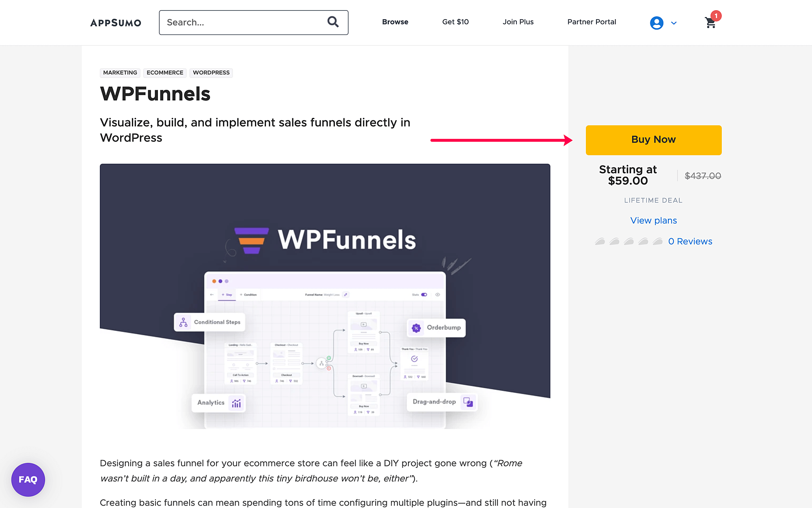Click inside the Search field
812x508 pixels.
pyautogui.click(x=253, y=22)
